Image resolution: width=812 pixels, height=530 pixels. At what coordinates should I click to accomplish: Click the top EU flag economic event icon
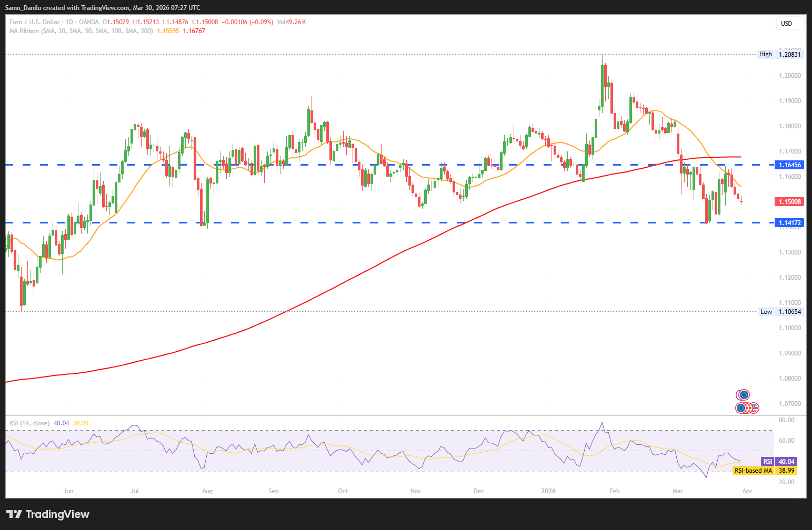click(743, 395)
